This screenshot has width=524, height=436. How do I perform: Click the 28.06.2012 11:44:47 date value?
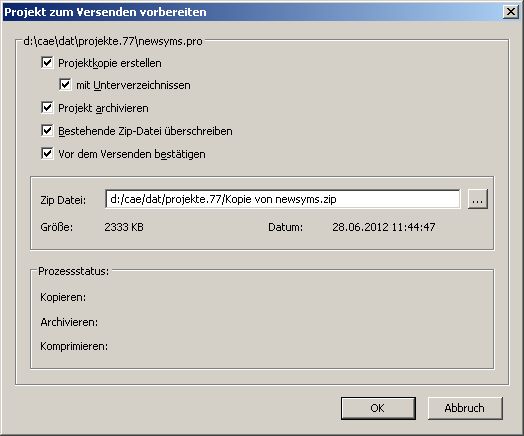point(384,227)
